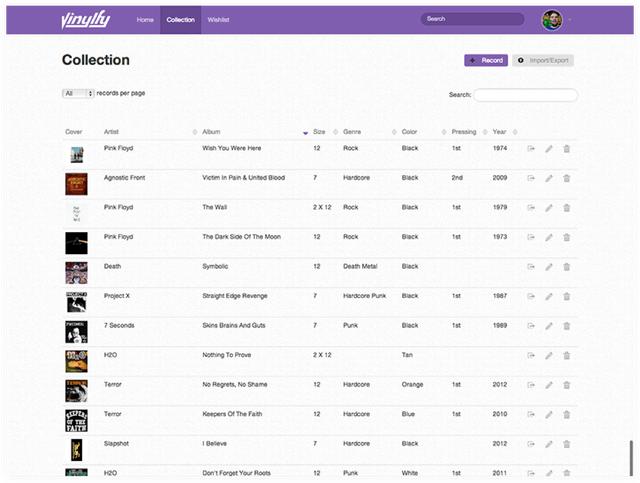Click the collection Search input field

point(525,95)
